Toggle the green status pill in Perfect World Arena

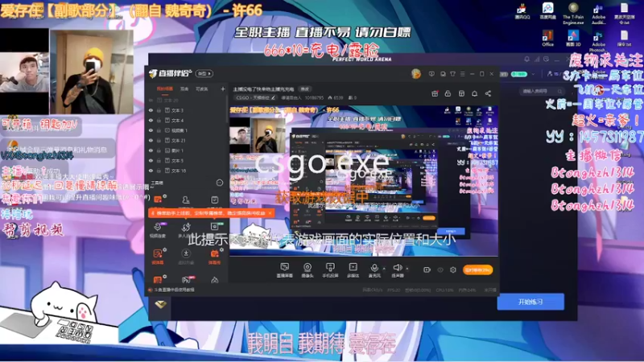coord(518,74)
